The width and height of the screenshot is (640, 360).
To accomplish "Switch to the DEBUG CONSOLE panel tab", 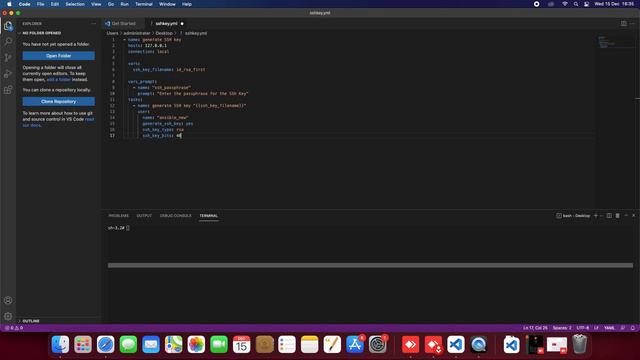I will [x=176, y=216].
